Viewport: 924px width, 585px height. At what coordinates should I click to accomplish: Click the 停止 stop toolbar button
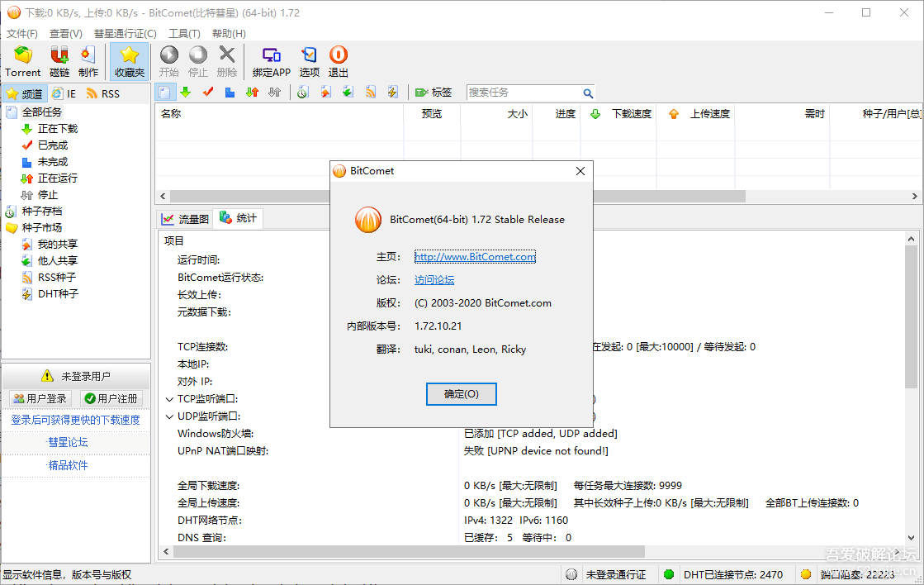pos(198,61)
